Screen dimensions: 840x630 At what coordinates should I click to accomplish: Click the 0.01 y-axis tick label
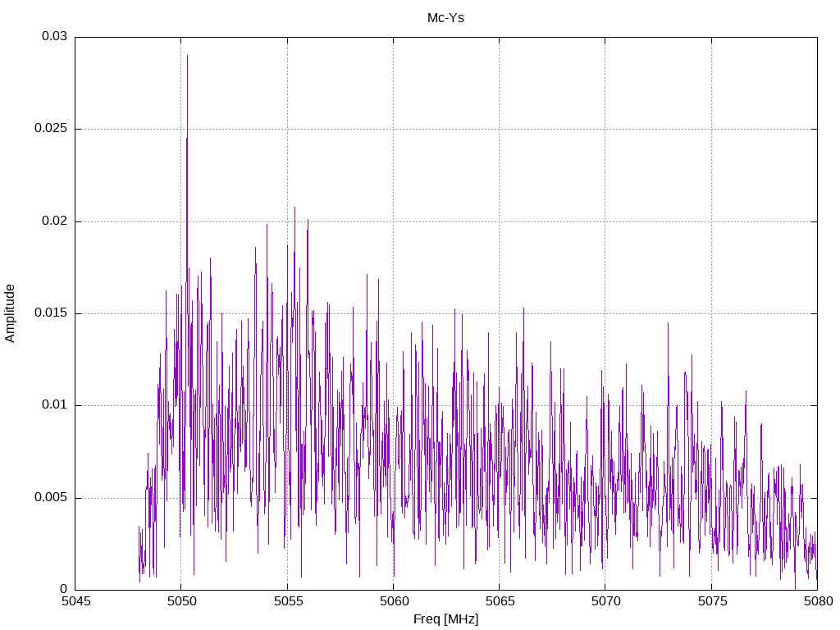[55, 405]
